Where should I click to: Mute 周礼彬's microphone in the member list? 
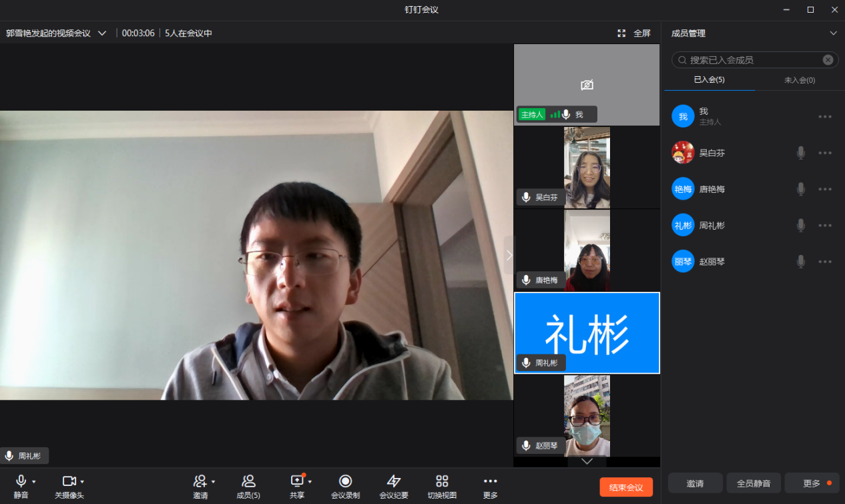point(801,225)
